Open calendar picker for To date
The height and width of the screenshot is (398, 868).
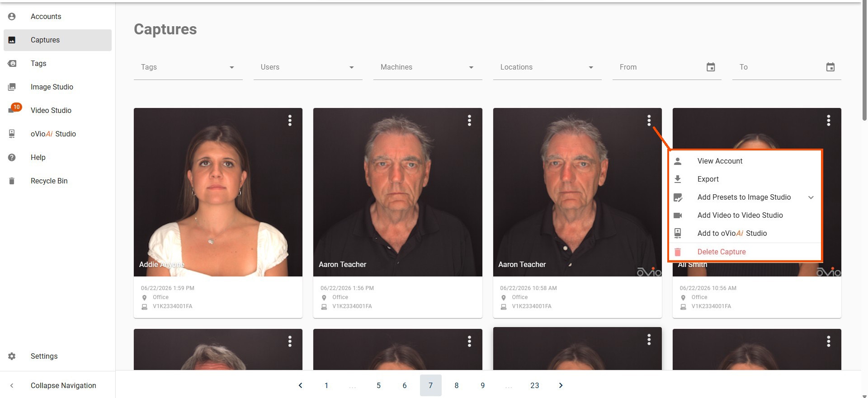click(830, 67)
